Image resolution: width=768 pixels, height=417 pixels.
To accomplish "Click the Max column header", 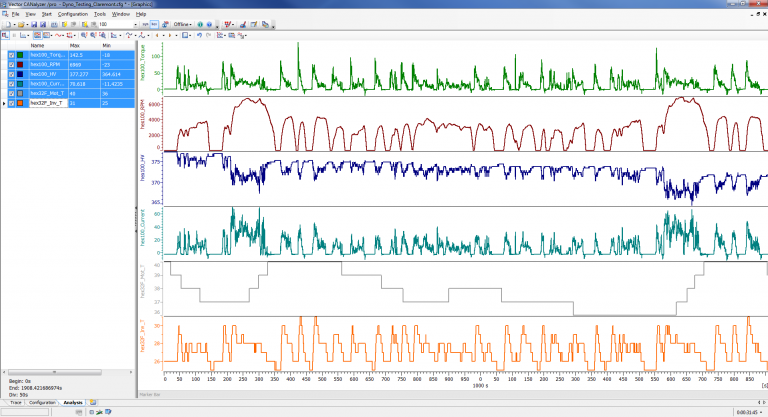I will (75, 45).
